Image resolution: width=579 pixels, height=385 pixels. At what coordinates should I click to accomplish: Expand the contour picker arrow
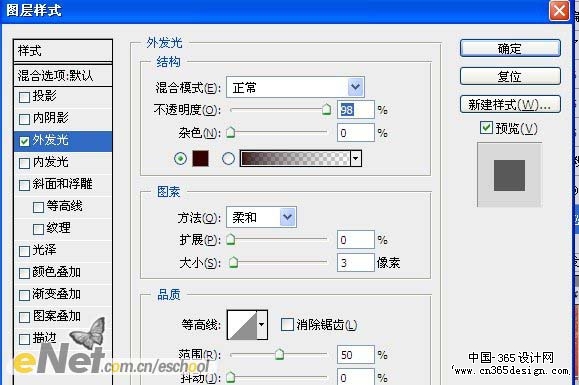[262, 325]
